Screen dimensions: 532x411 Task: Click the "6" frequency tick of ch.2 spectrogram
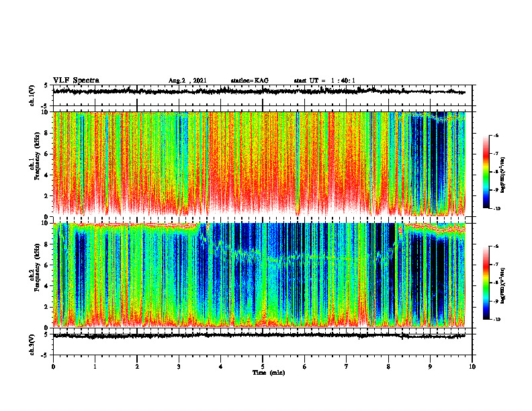[x=48, y=265]
